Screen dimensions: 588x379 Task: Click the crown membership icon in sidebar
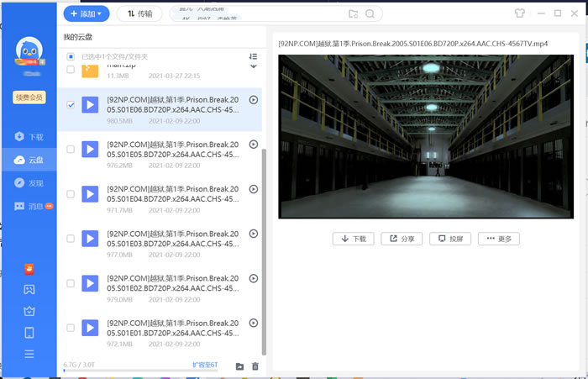pos(29,311)
